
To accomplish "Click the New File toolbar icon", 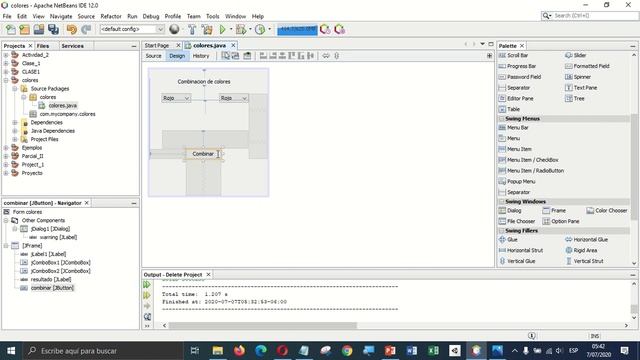I will pyautogui.click(x=11, y=29).
